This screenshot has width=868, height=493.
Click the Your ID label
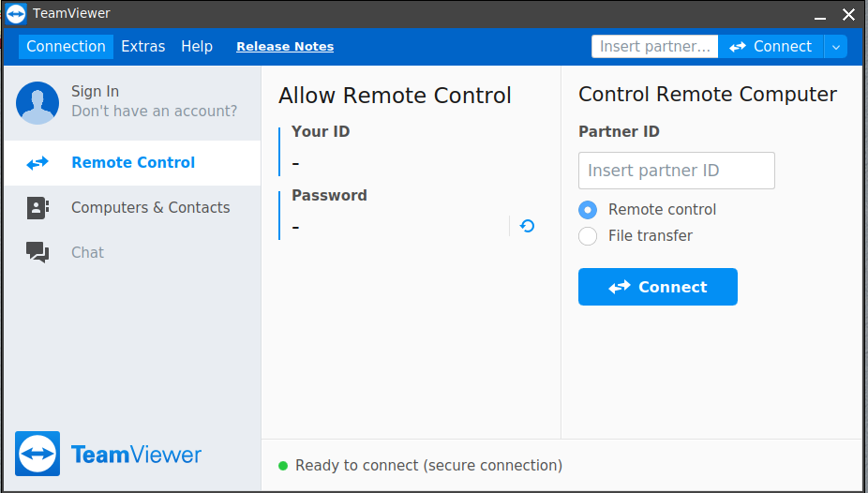pos(321,132)
